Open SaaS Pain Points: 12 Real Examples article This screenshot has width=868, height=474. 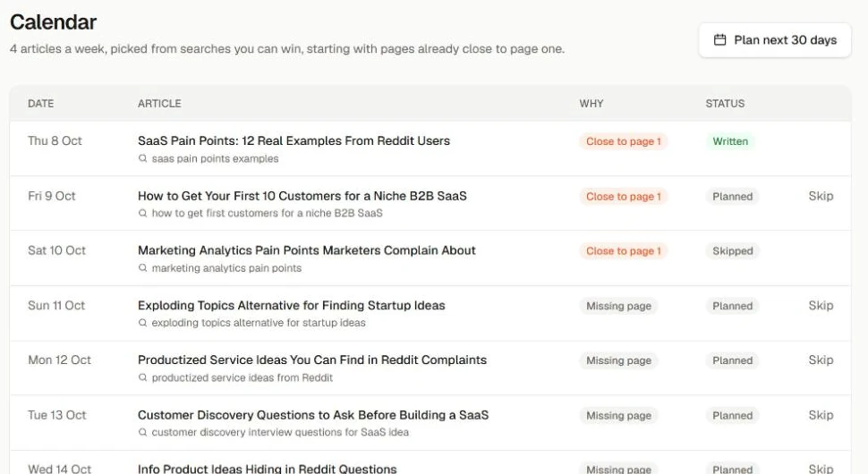tap(294, 141)
